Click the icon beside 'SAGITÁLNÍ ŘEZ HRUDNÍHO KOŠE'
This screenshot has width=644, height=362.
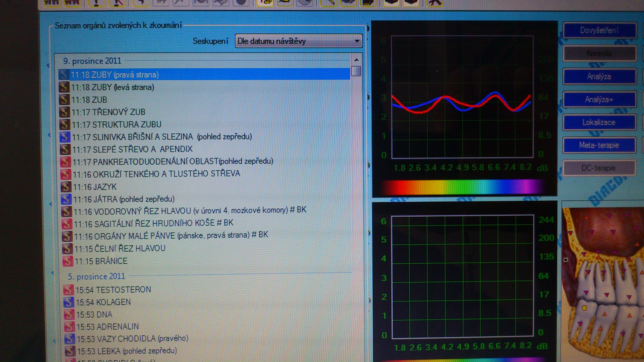[67, 224]
